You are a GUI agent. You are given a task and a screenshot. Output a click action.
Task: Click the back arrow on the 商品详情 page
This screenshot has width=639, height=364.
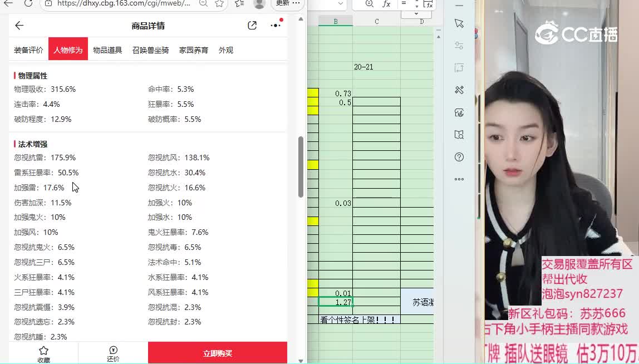19,25
